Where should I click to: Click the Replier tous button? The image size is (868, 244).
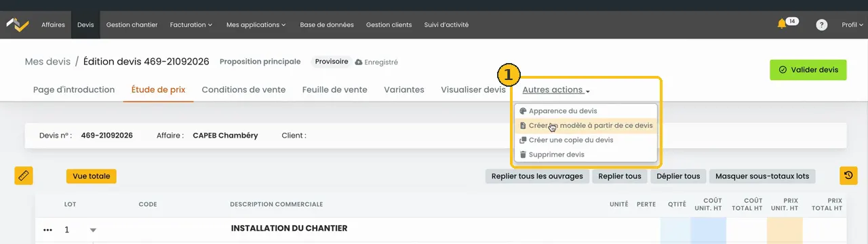[x=619, y=176]
